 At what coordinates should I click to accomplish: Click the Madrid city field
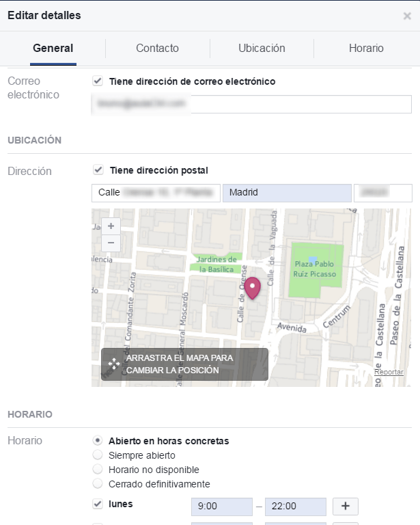pos(287,193)
